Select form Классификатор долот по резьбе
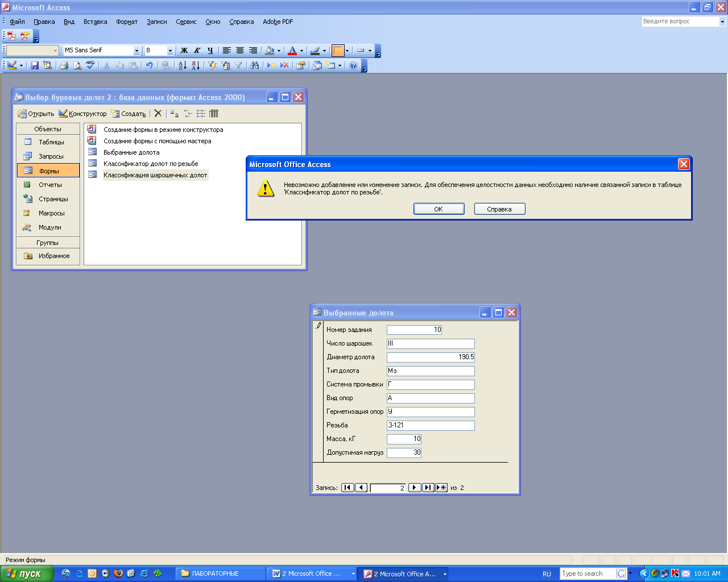 click(x=151, y=164)
